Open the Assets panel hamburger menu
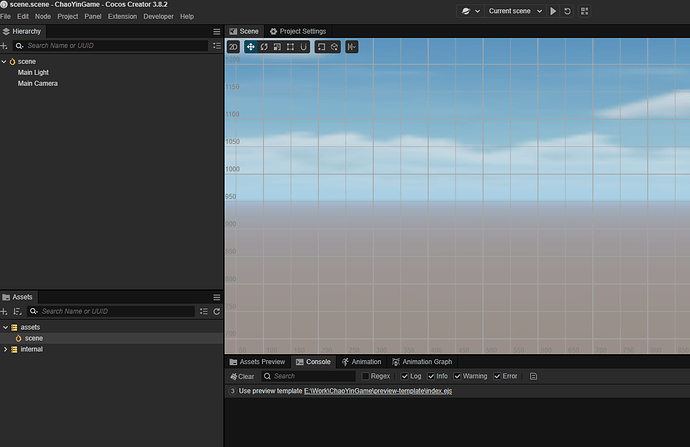 (217, 297)
